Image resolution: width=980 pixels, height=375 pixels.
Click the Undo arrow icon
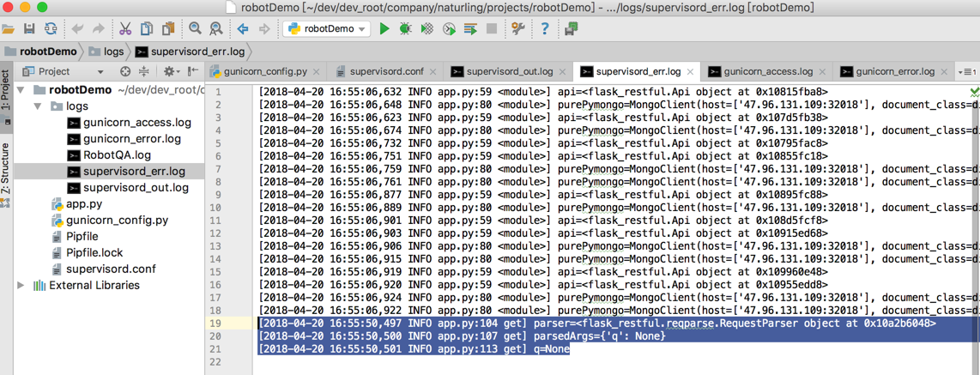tap(77, 29)
